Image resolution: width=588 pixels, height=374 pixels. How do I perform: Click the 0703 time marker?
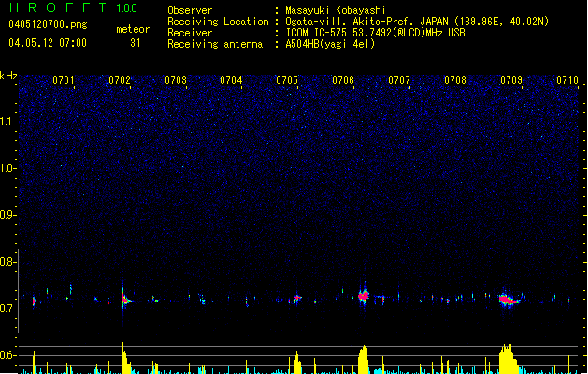(x=176, y=80)
